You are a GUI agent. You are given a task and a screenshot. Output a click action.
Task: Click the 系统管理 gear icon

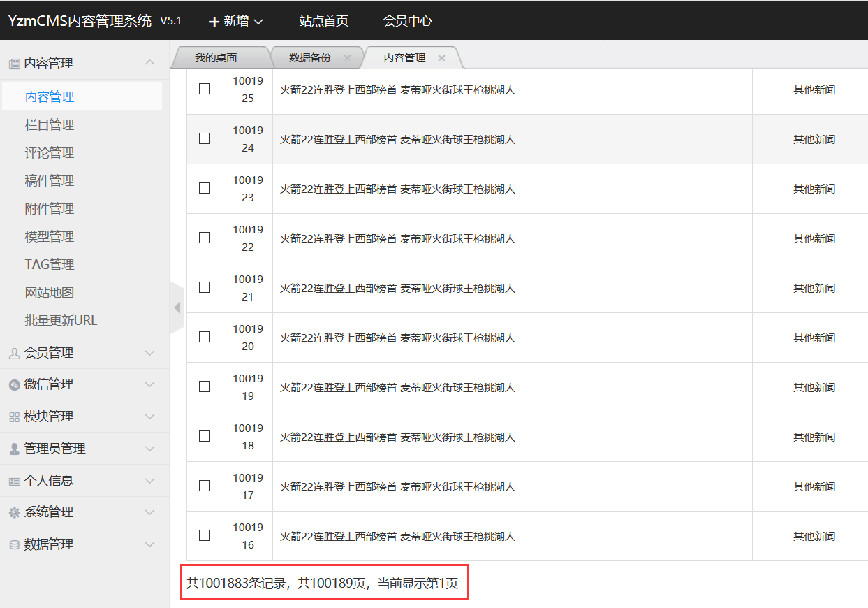(x=14, y=513)
